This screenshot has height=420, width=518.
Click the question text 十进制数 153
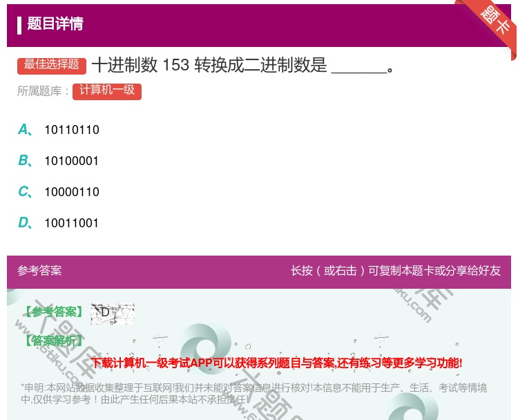click(x=242, y=65)
